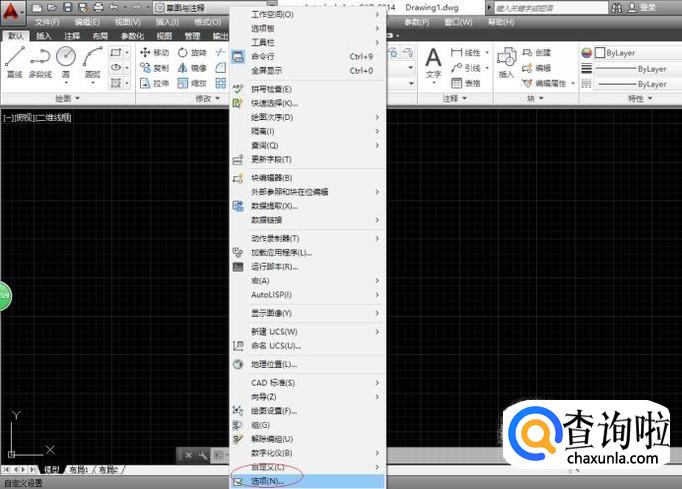This screenshot has width=682, height=489.
Task: Switch to the Default (默认) ribbon tab
Action: click(16, 36)
